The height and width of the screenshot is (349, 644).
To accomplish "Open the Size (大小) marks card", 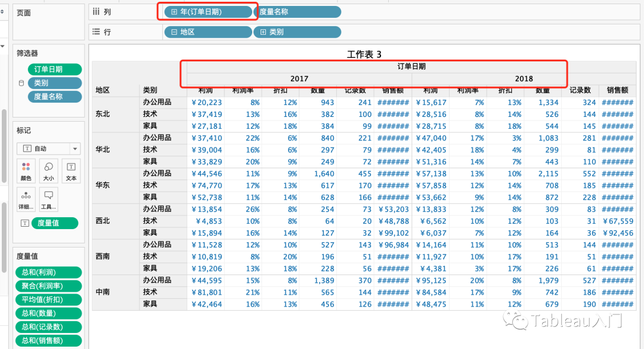I will point(48,171).
